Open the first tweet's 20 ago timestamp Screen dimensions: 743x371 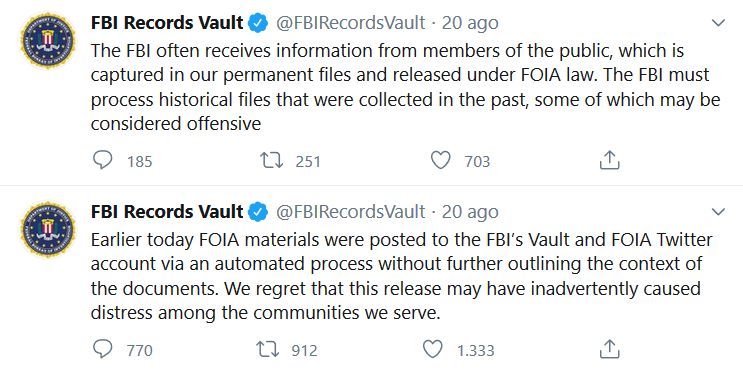470,23
